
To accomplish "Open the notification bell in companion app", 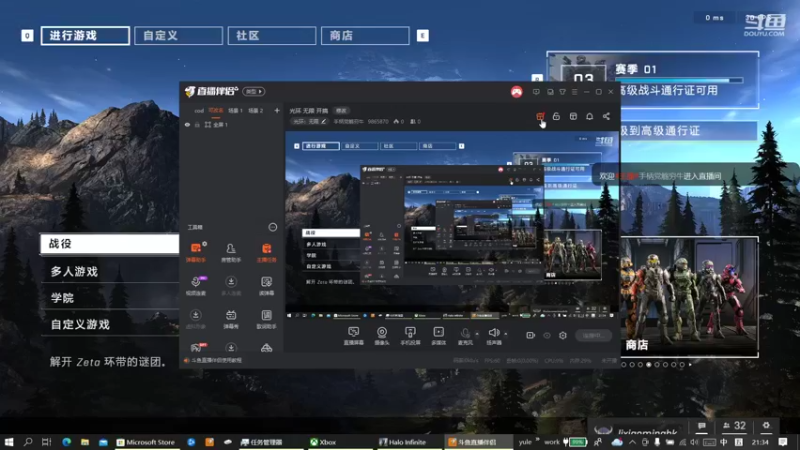I will tap(589, 116).
